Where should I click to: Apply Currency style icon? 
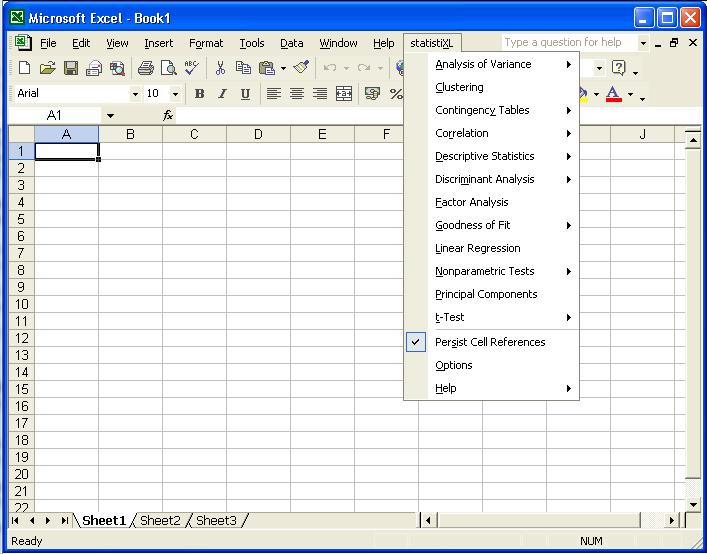(x=372, y=94)
